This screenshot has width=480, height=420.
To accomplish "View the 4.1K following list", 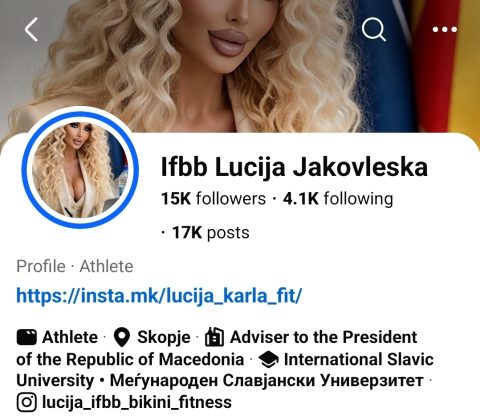I will tap(338, 199).
